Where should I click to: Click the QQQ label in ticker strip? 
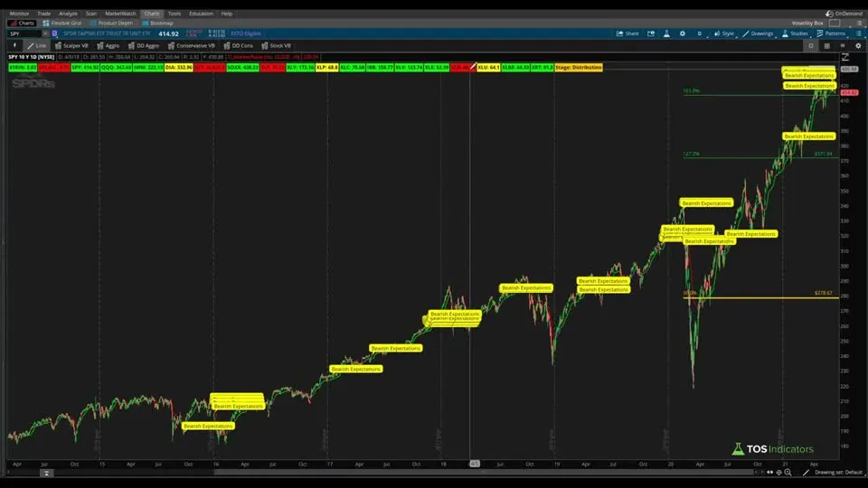point(117,68)
